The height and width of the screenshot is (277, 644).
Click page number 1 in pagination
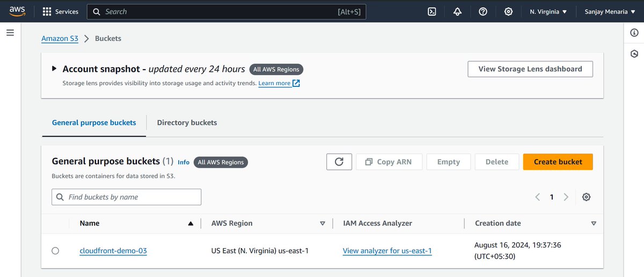pyautogui.click(x=552, y=197)
